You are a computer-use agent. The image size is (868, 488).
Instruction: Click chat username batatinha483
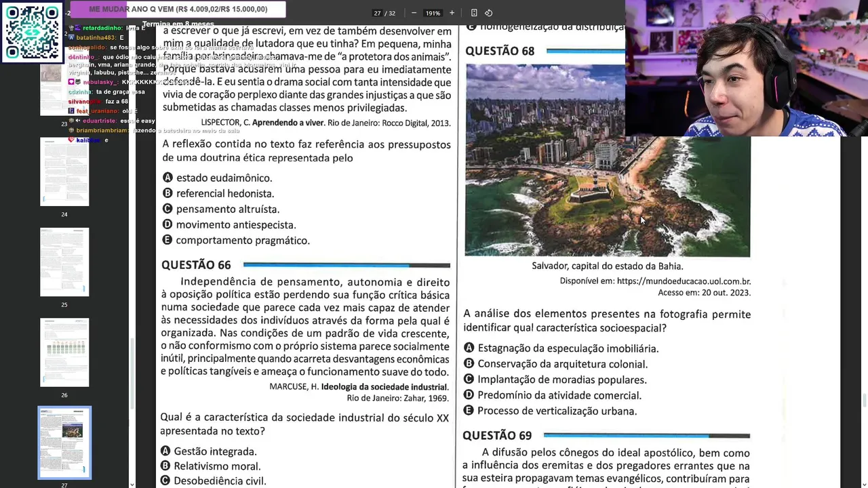(95, 38)
